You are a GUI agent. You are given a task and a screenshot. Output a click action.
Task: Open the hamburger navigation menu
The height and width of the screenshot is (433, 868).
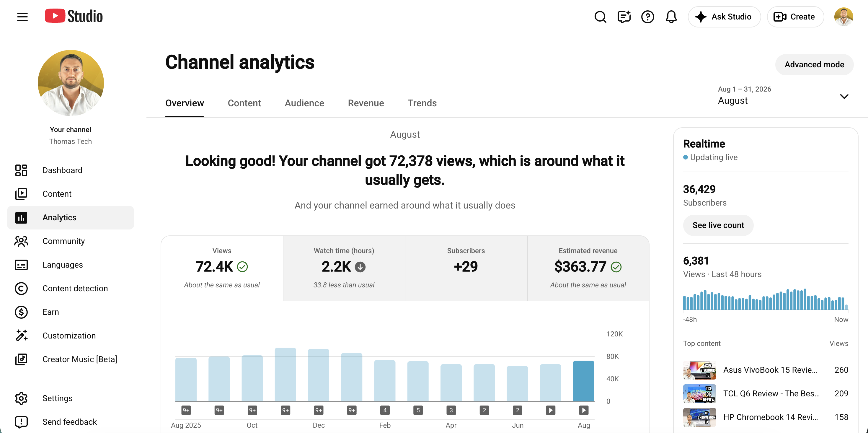(22, 17)
